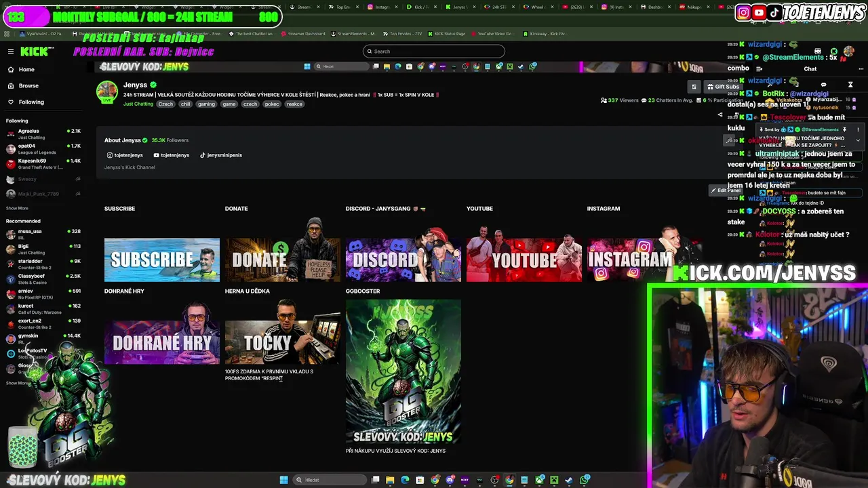Select the gaming tag
The image size is (868, 488).
[206, 104]
